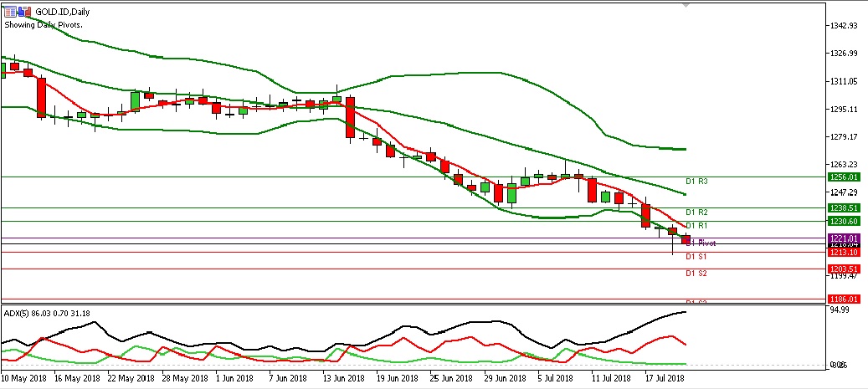Click the red 1213.10 price tag
This screenshot has height=389, width=868.
pos(843,252)
